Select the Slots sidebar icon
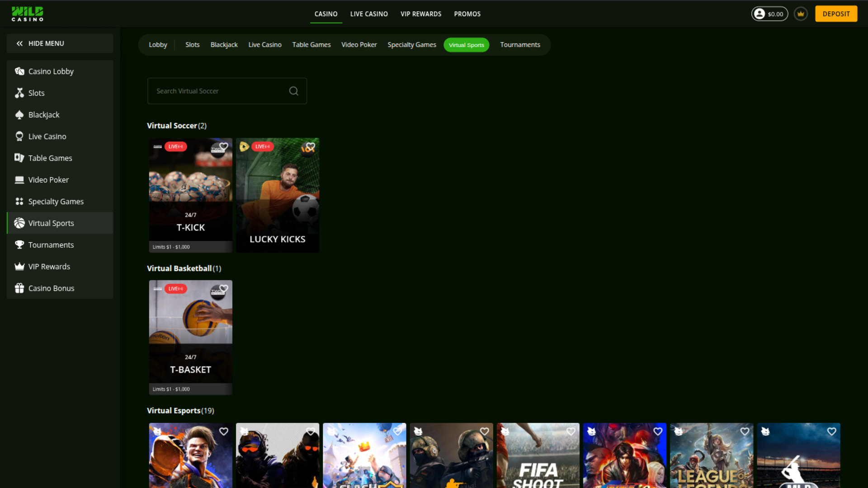 click(x=19, y=93)
